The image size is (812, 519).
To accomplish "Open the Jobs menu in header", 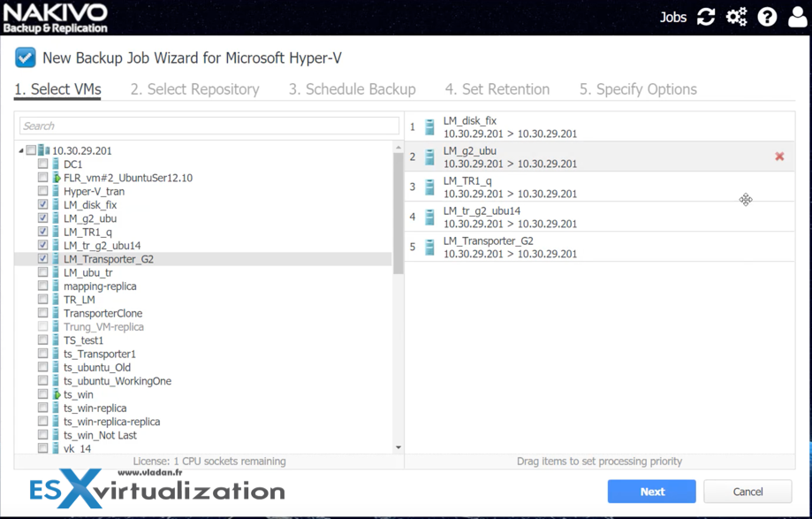I will tap(672, 17).
